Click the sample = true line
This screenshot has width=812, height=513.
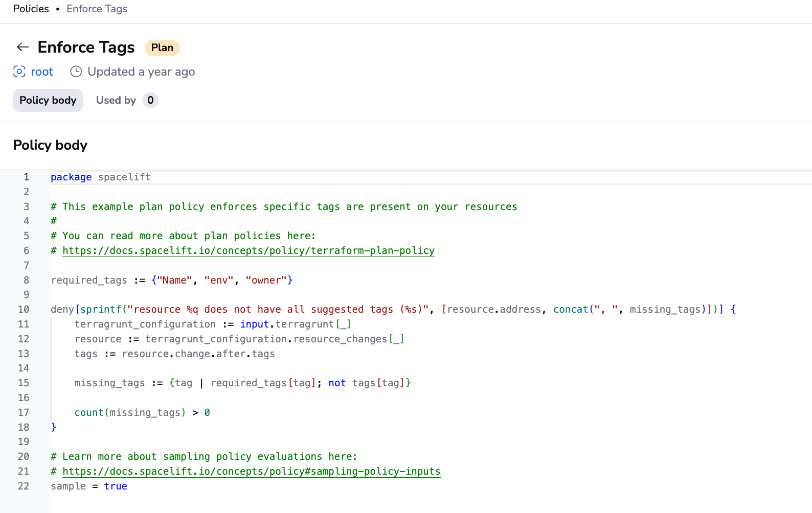tap(89, 486)
